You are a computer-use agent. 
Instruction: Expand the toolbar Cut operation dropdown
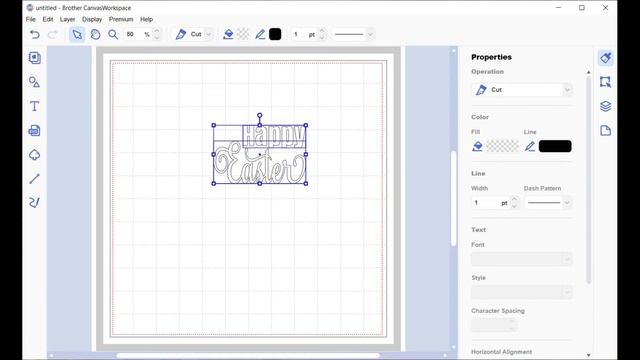point(208,34)
